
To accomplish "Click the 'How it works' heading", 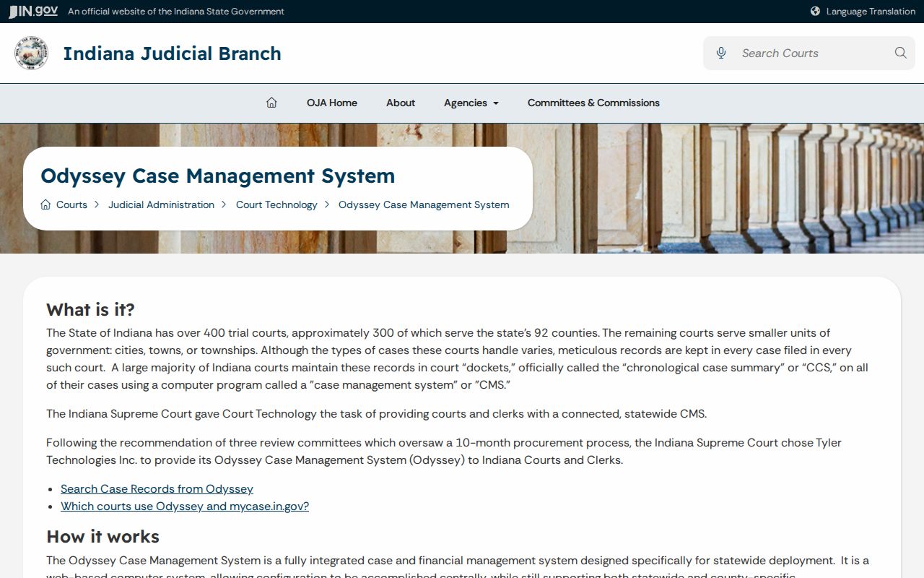I will [x=103, y=537].
